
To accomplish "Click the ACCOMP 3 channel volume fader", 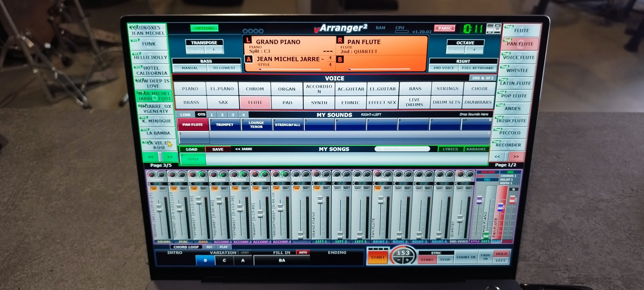I will [x=260, y=214].
